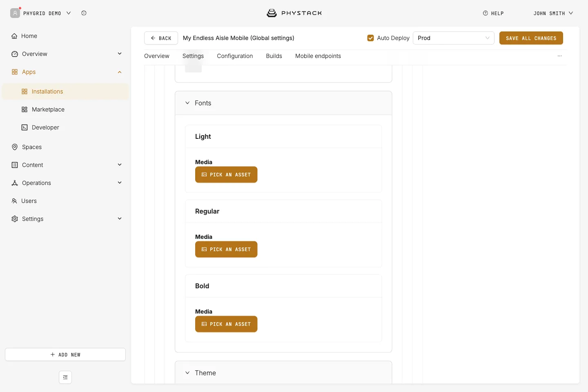This screenshot has width=588, height=392.
Task: Click the Settings gear icon in sidebar
Action: (x=15, y=219)
